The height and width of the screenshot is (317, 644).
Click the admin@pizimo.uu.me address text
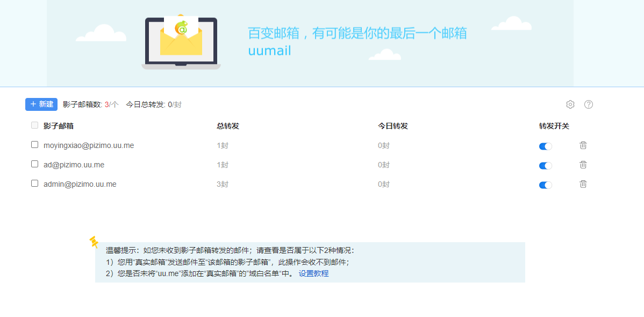coord(80,184)
